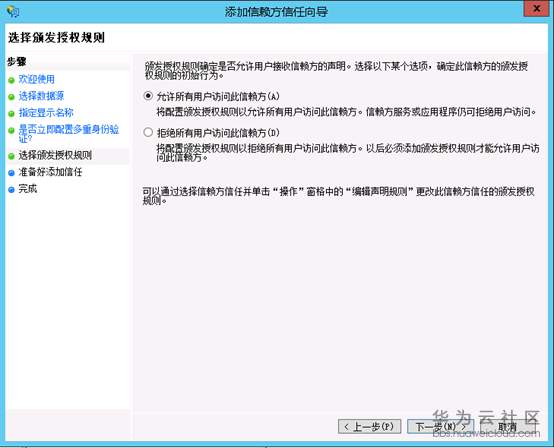
Task: Click the 取消 button
Action: 507,426
